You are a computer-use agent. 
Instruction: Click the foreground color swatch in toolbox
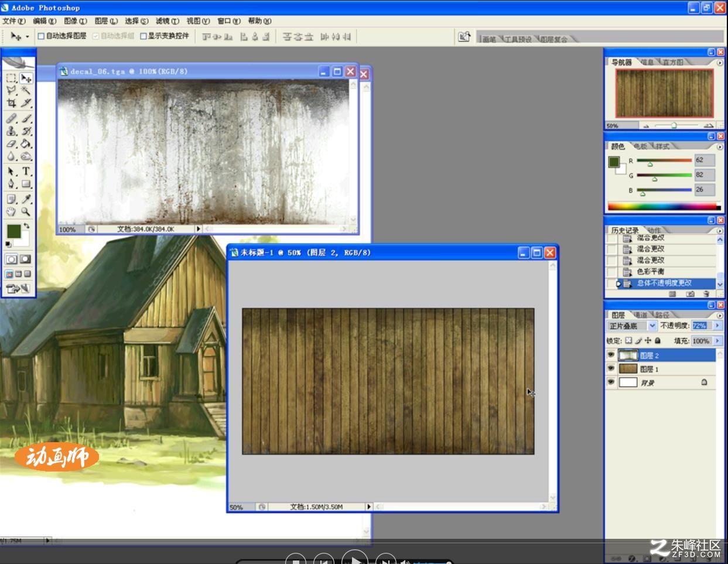tap(13, 231)
